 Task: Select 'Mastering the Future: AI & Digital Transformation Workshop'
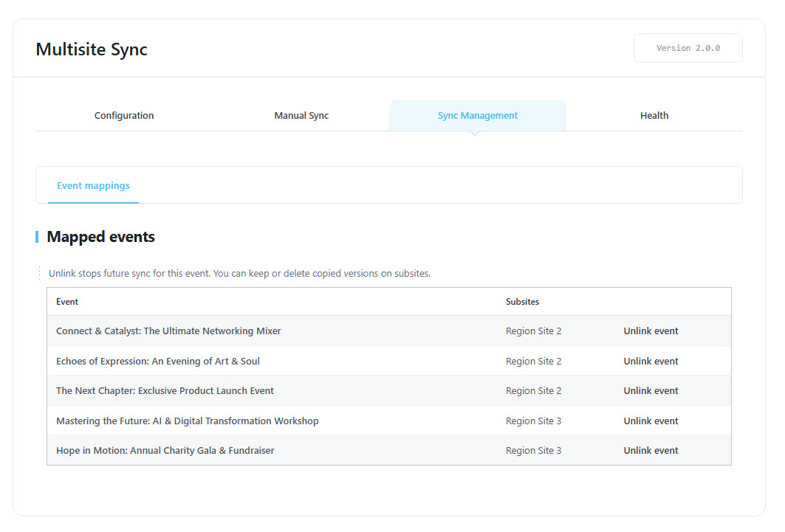(188, 421)
